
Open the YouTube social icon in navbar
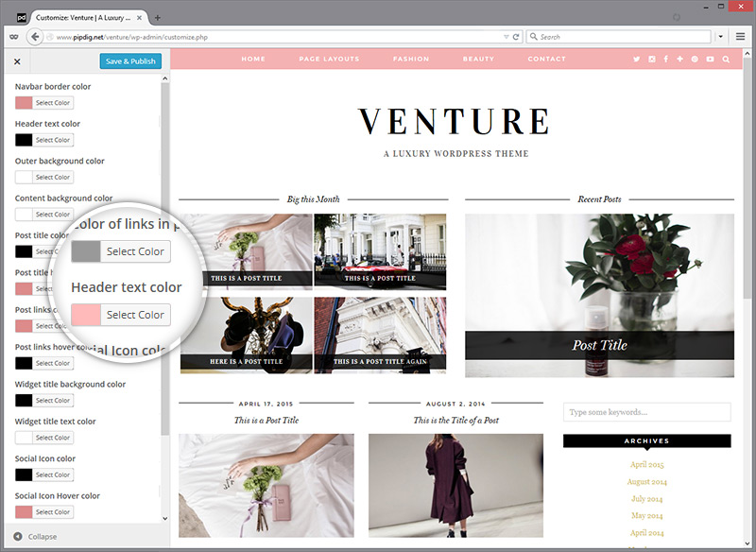(x=711, y=59)
